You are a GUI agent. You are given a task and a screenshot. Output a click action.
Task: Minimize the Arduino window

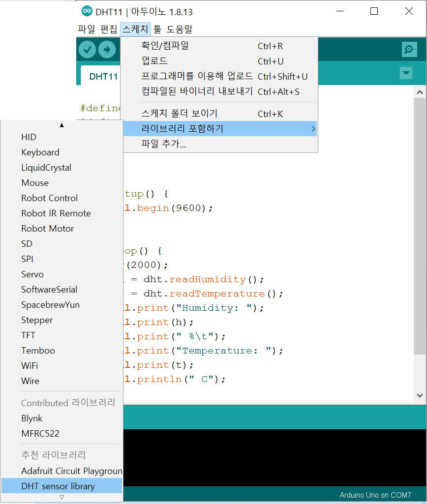340,11
